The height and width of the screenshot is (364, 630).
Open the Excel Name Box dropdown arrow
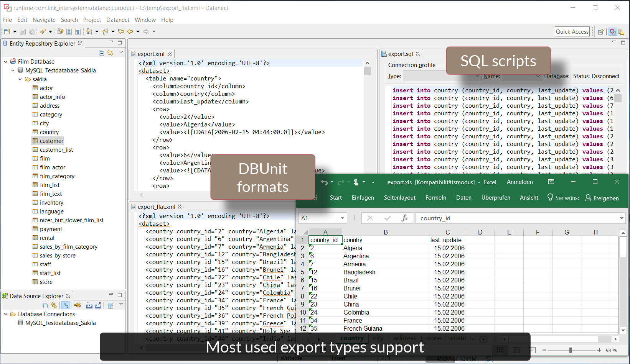(342, 218)
